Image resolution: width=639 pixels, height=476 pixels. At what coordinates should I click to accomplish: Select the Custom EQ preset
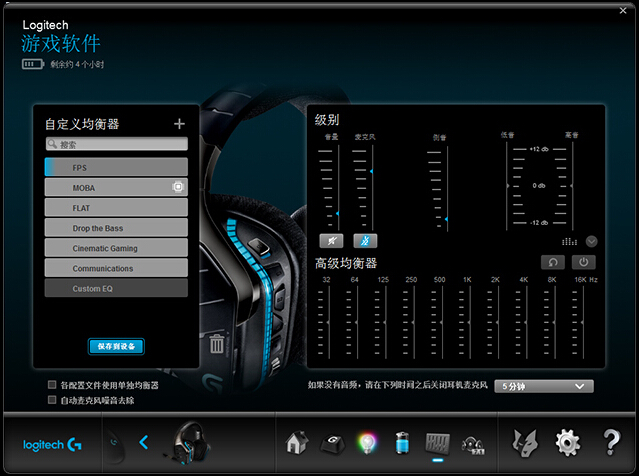pyautogui.click(x=116, y=288)
